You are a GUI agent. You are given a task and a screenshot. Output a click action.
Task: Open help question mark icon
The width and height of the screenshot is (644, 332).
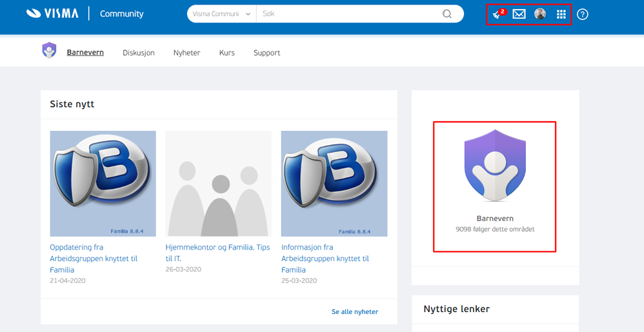click(x=583, y=14)
